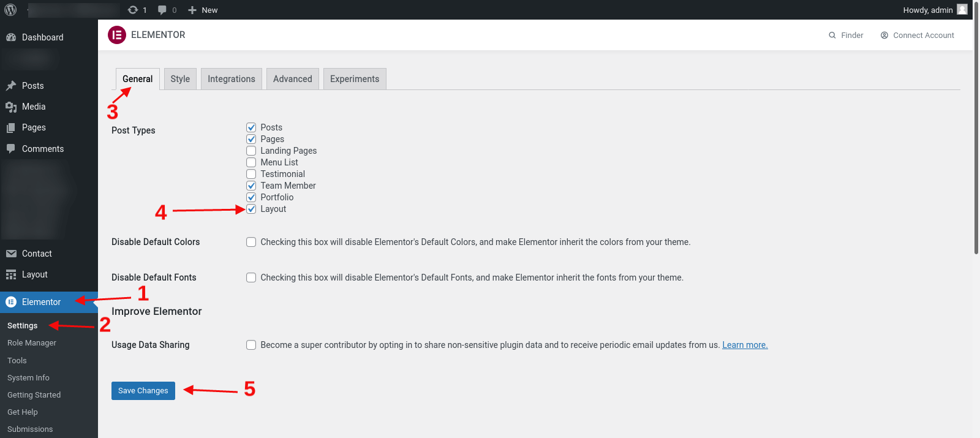Viewport: 980px width, 438px height.
Task: Click the Improve Elementor heading
Action: click(x=157, y=311)
